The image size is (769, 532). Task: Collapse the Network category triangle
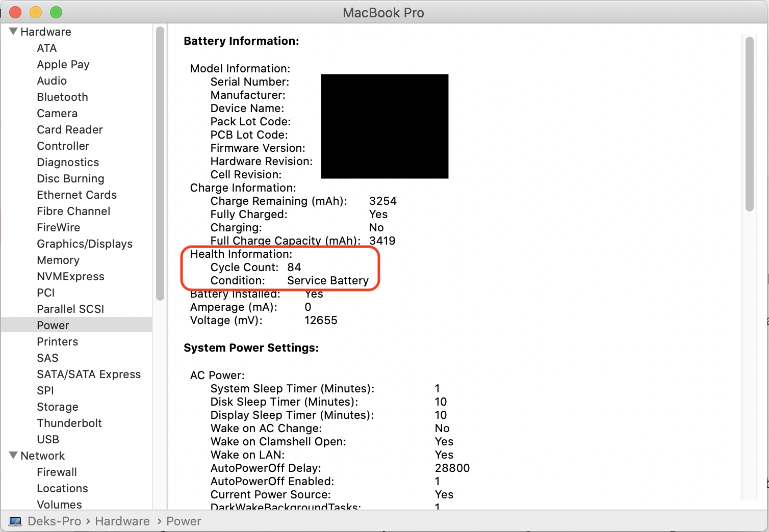[14, 456]
